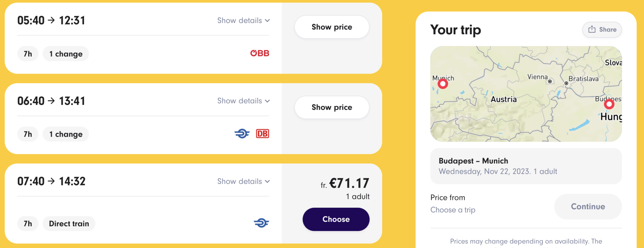Expand Show details for 05:40 departure
644x248 pixels.
click(243, 21)
